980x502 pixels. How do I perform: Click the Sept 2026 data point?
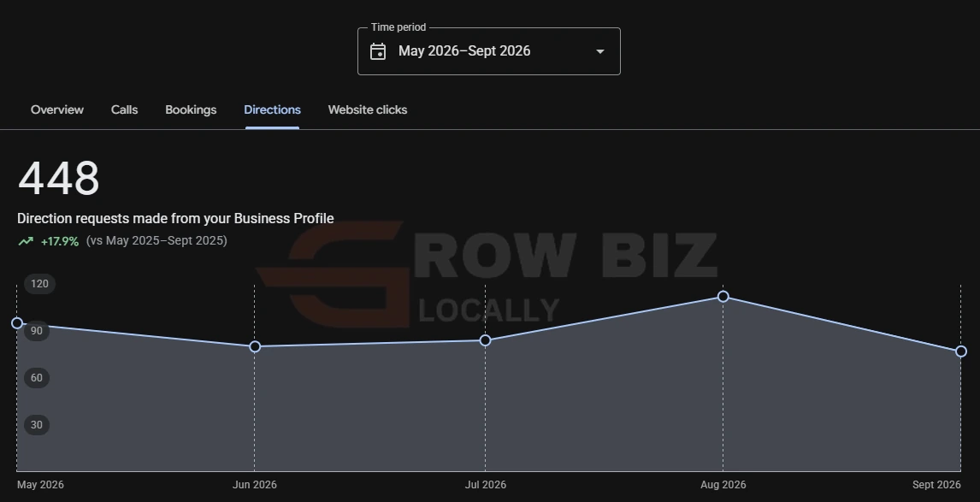pyautogui.click(x=961, y=351)
